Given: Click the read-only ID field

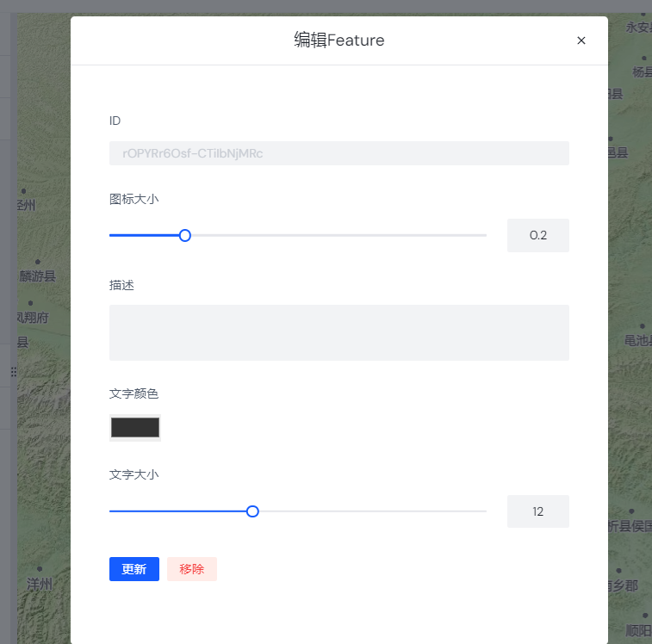Looking at the screenshot, I should point(338,153).
